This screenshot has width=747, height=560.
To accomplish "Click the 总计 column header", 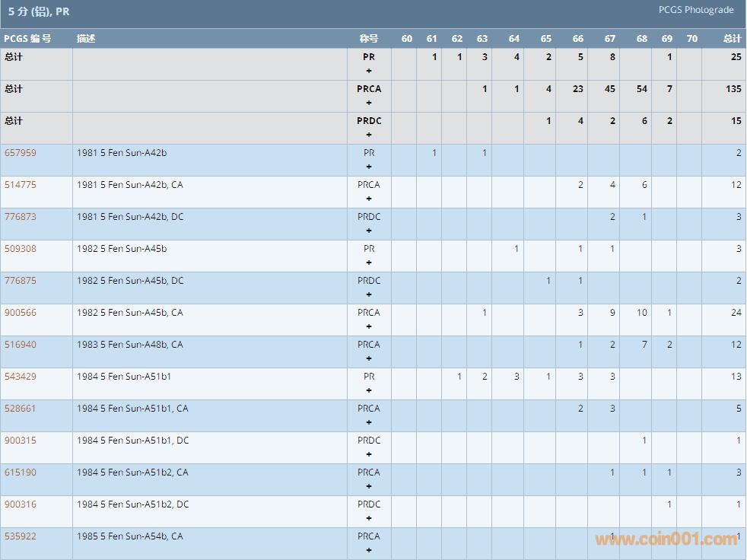I will (x=732, y=39).
